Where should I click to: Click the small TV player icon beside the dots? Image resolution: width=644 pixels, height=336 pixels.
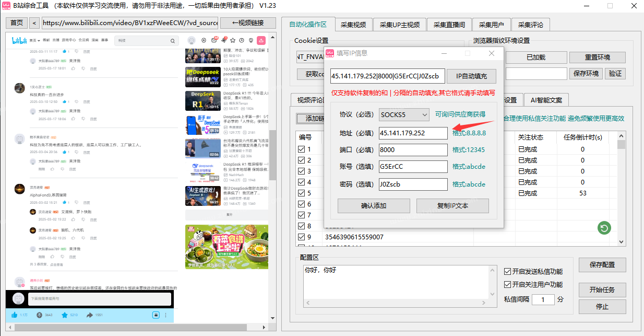pos(156,315)
